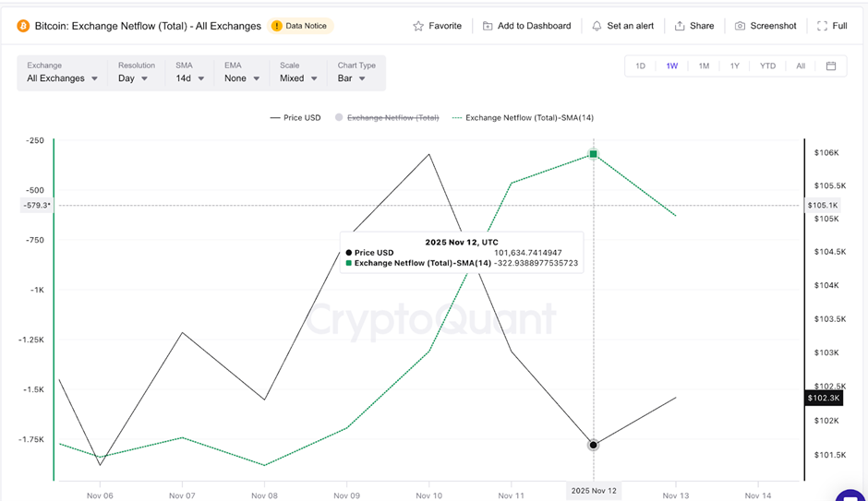868x501 pixels.
Task: Click the Add to Dashboard folder icon
Action: tap(488, 26)
